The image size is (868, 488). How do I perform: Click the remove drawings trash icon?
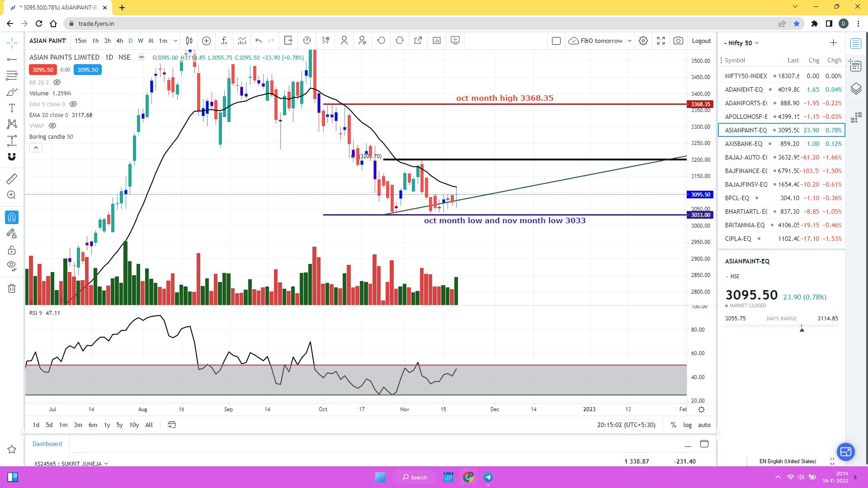(12, 288)
